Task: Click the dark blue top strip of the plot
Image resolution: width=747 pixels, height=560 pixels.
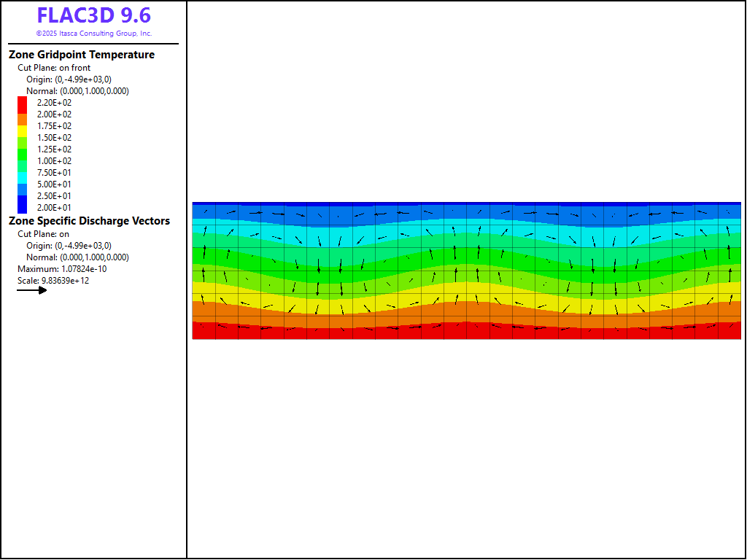Action: coord(467,204)
